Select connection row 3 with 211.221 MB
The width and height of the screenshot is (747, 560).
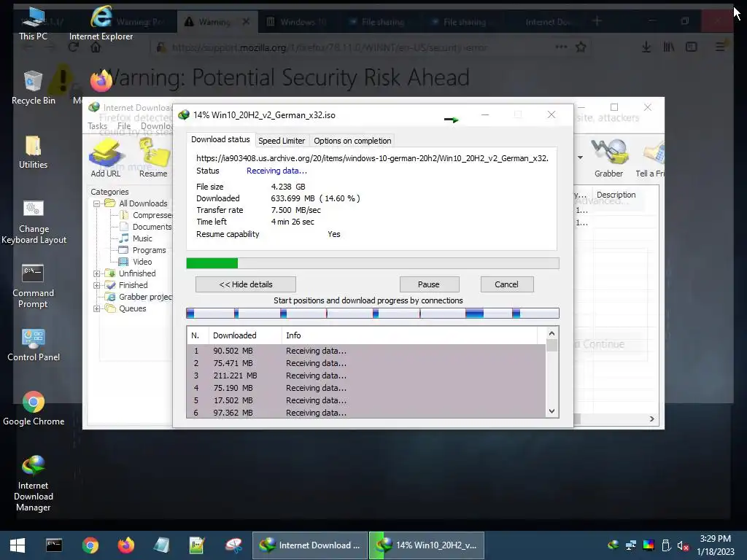pyautogui.click(x=366, y=376)
